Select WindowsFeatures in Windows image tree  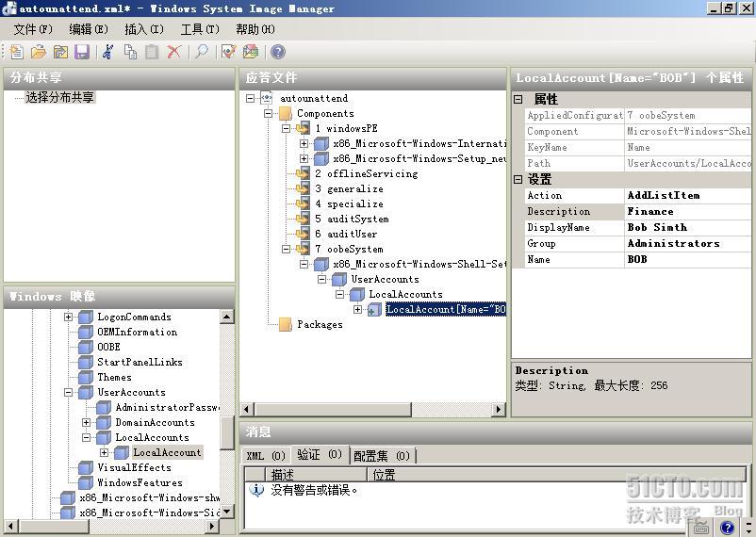140,482
